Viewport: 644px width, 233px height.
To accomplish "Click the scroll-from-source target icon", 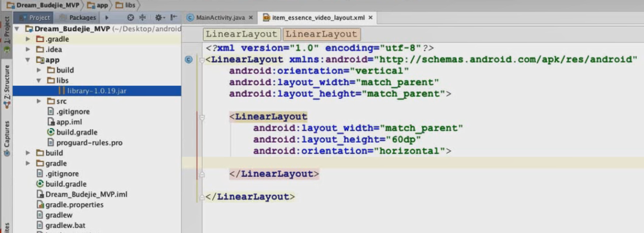I will (x=130, y=18).
